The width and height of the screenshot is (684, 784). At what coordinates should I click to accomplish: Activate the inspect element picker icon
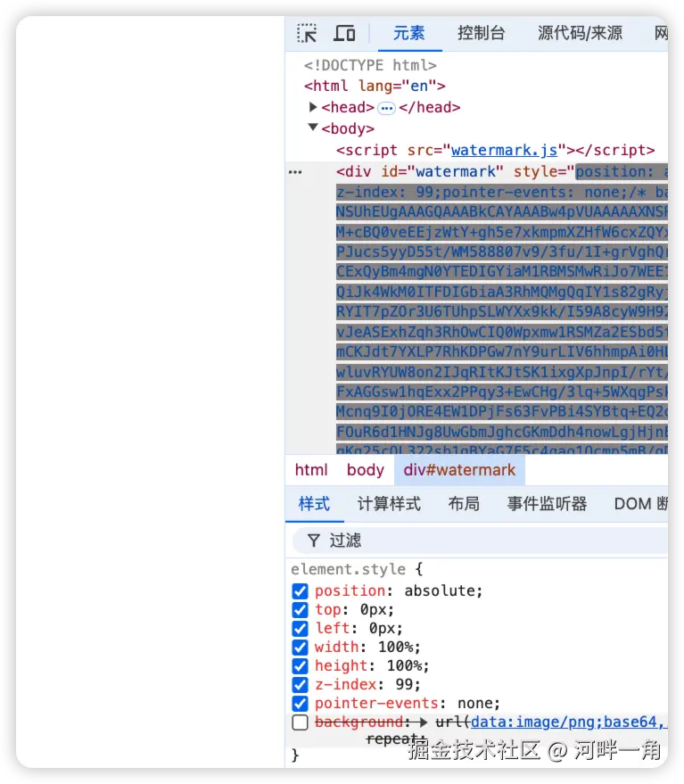click(x=307, y=34)
